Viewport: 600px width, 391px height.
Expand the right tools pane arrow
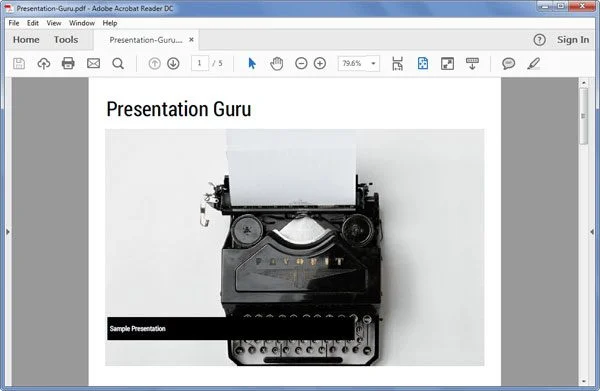click(x=592, y=232)
